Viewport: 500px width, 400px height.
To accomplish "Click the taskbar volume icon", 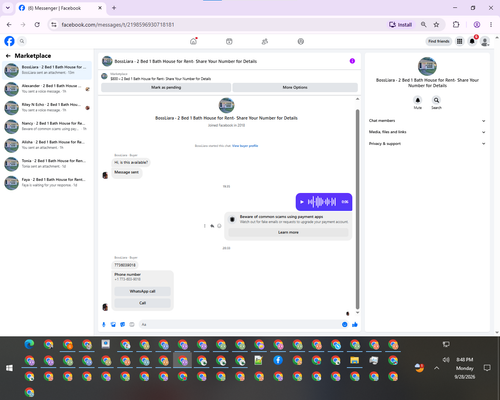I will point(446,360).
